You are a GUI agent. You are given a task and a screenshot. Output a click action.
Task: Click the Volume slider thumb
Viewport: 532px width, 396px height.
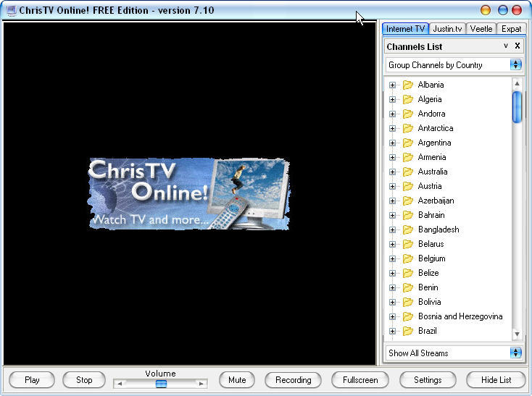point(161,384)
